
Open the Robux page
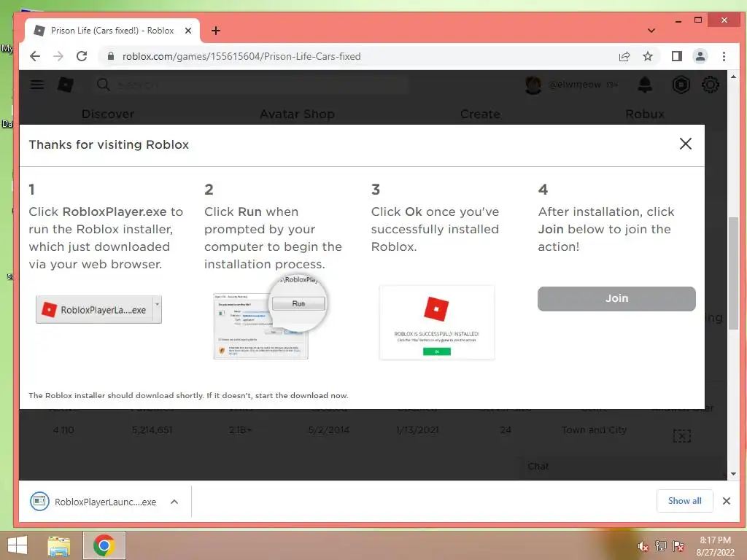pyautogui.click(x=645, y=114)
